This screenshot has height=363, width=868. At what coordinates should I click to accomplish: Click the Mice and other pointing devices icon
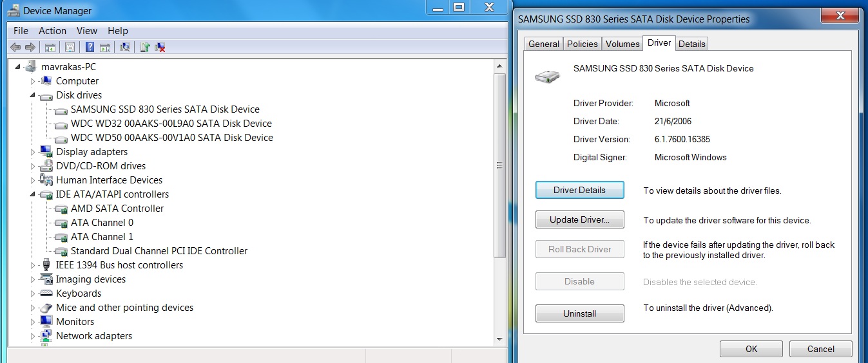(46, 307)
